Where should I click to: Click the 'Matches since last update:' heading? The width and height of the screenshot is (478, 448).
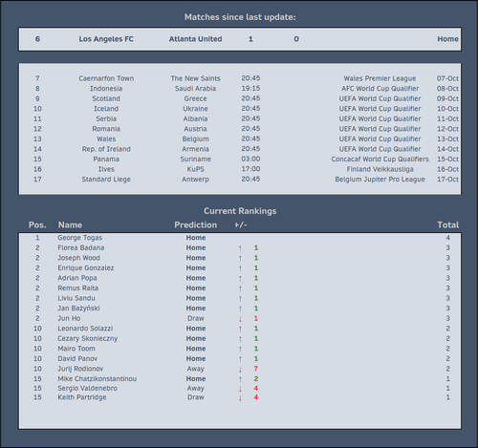pos(240,17)
